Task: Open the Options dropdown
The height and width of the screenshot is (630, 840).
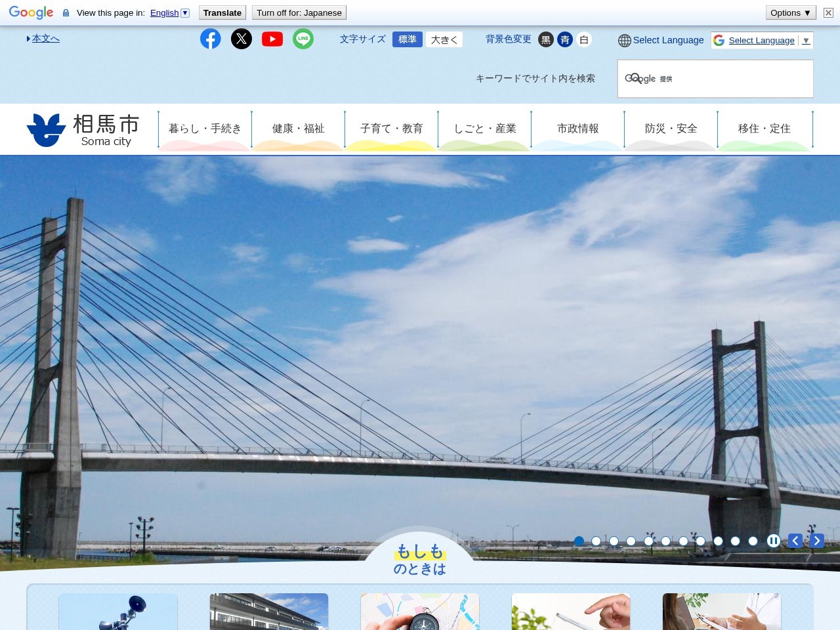Action: (791, 12)
